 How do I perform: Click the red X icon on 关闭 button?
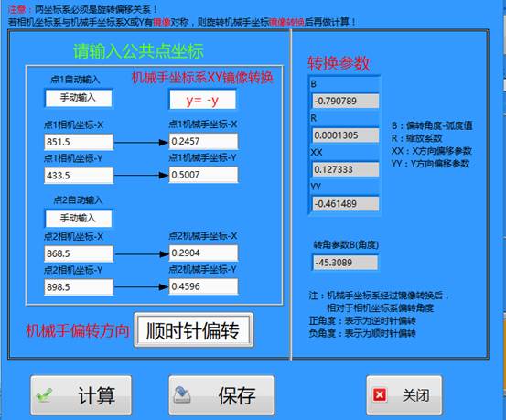[380, 394]
